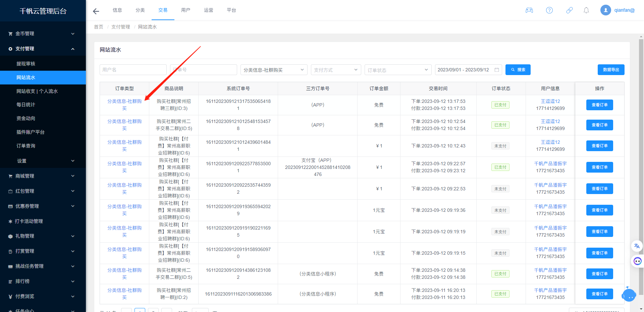Select the 交易 top tab
This screenshot has width=644, height=312.
point(163,10)
